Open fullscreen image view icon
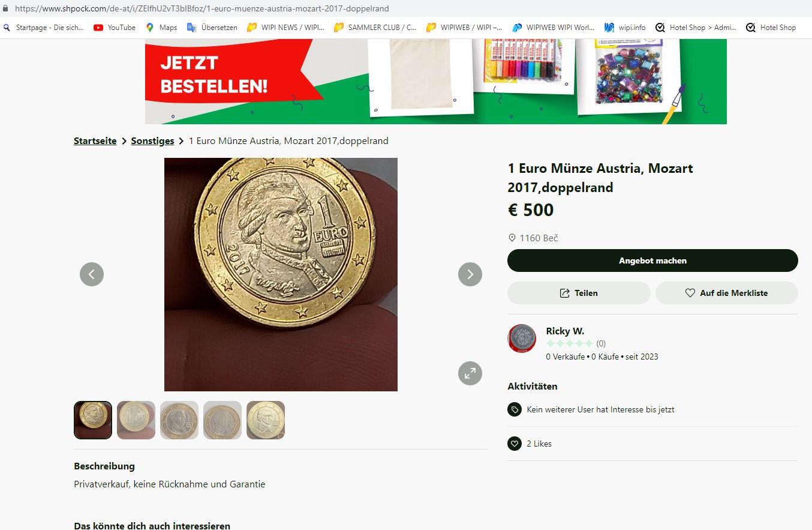 470,373
